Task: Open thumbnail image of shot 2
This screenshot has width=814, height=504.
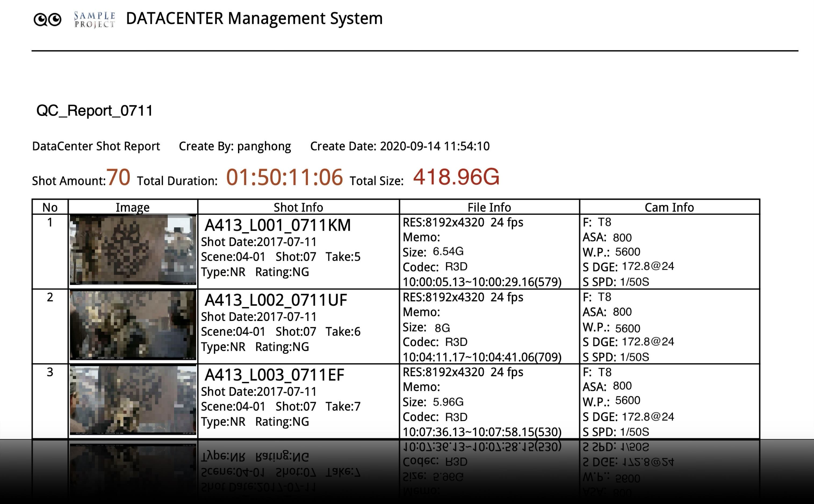Action: click(x=133, y=325)
